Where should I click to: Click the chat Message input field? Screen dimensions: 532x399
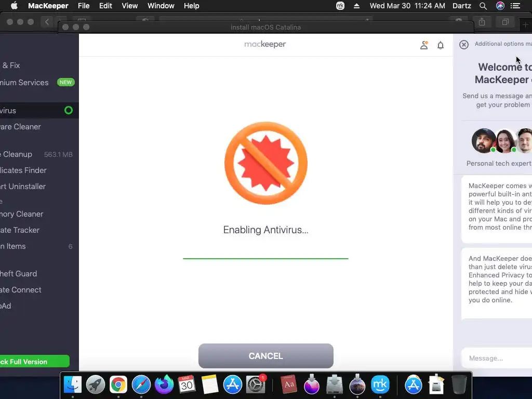point(496,358)
